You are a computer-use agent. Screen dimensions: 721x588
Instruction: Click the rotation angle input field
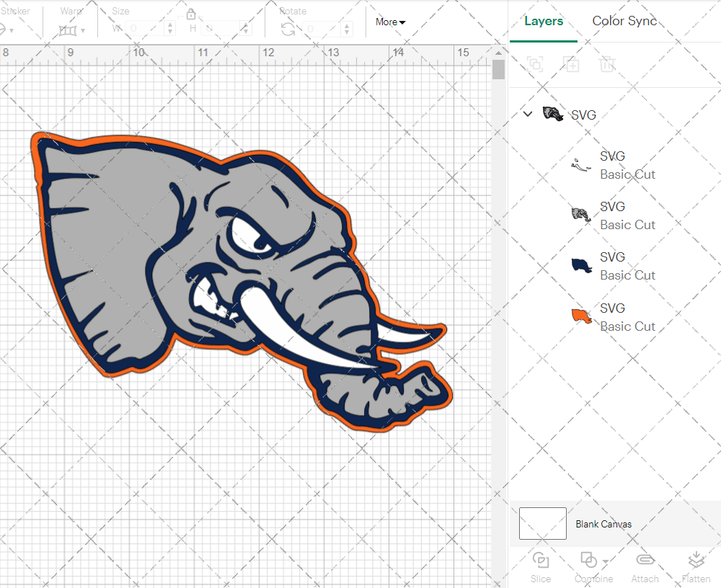(322, 29)
